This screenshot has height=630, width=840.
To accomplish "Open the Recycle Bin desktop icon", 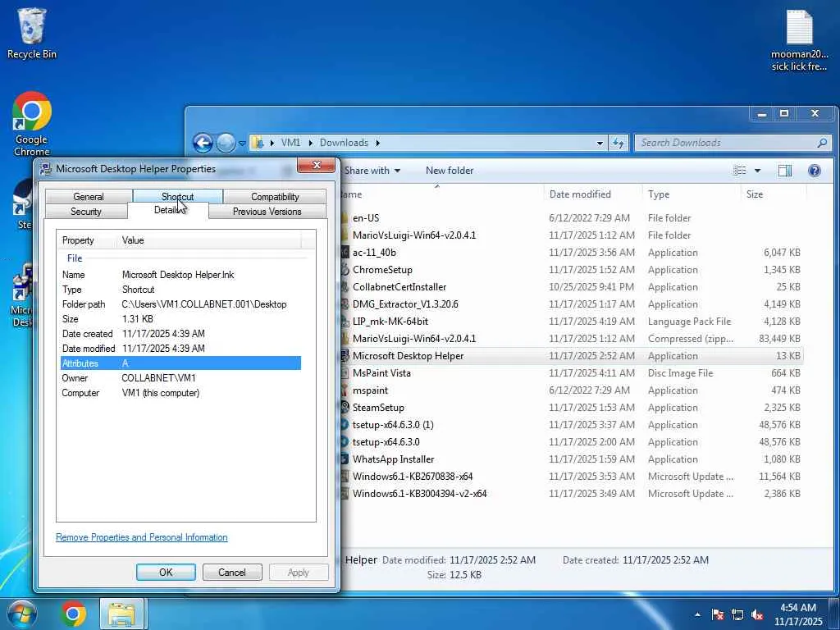I will [31, 33].
